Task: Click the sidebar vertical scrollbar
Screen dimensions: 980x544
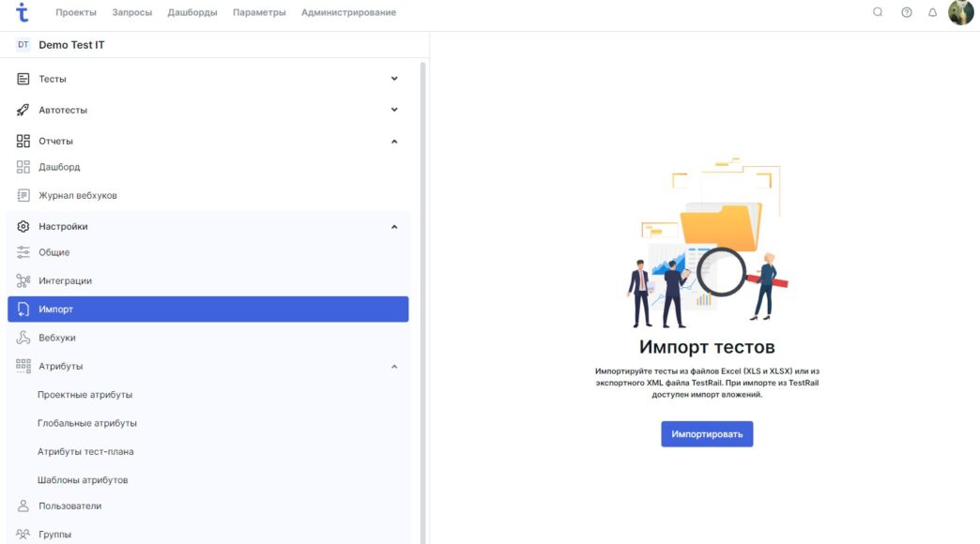Action: click(x=423, y=303)
